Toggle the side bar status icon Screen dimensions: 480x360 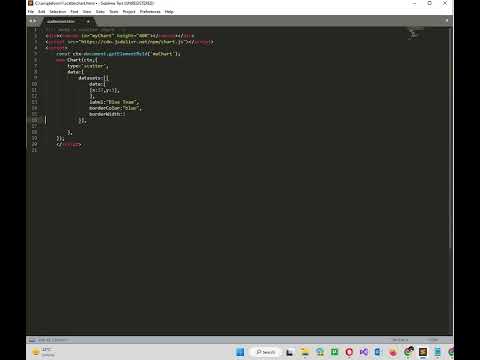point(32,340)
